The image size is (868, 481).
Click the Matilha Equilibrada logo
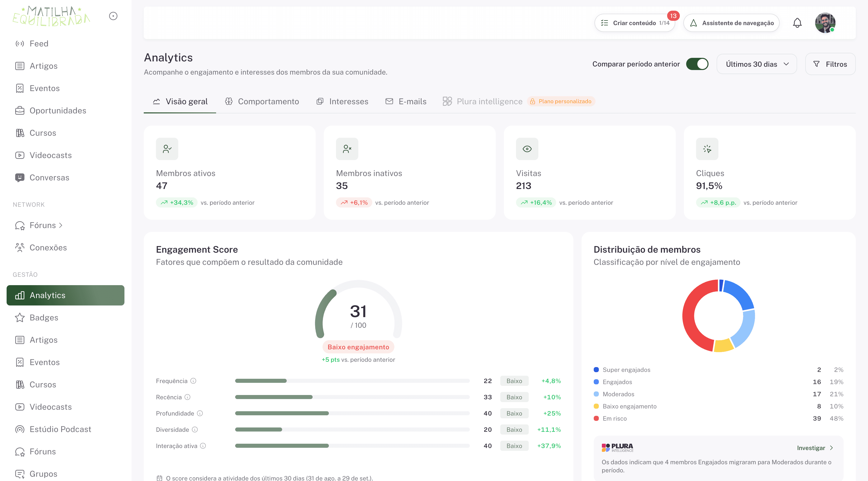(x=51, y=16)
